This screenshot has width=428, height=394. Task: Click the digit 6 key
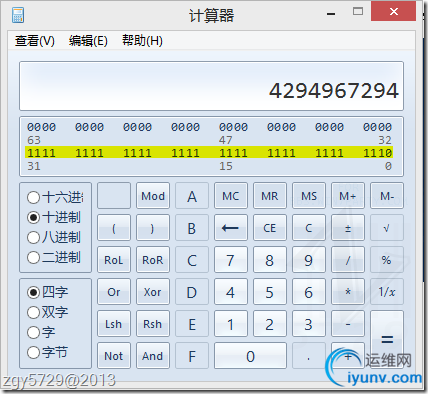tap(309, 292)
